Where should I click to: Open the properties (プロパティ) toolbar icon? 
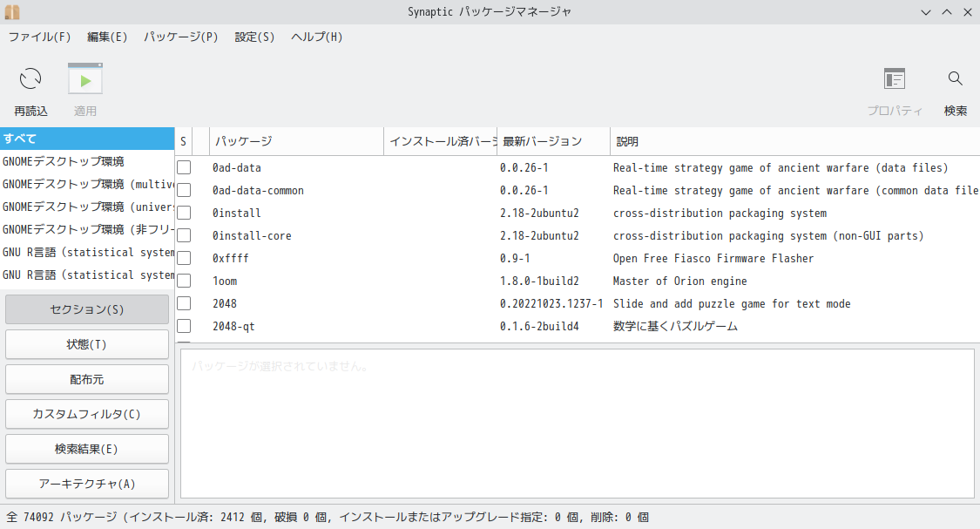pyautogui.click(x=894, y=79)
